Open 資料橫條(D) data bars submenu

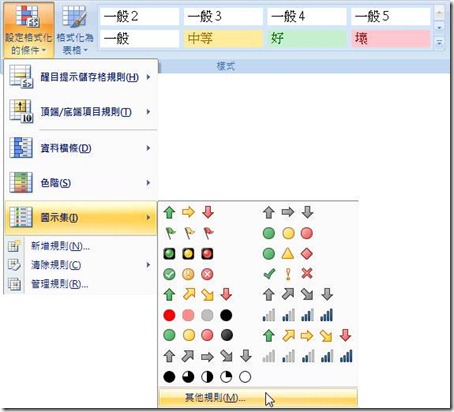click(81, 148)
